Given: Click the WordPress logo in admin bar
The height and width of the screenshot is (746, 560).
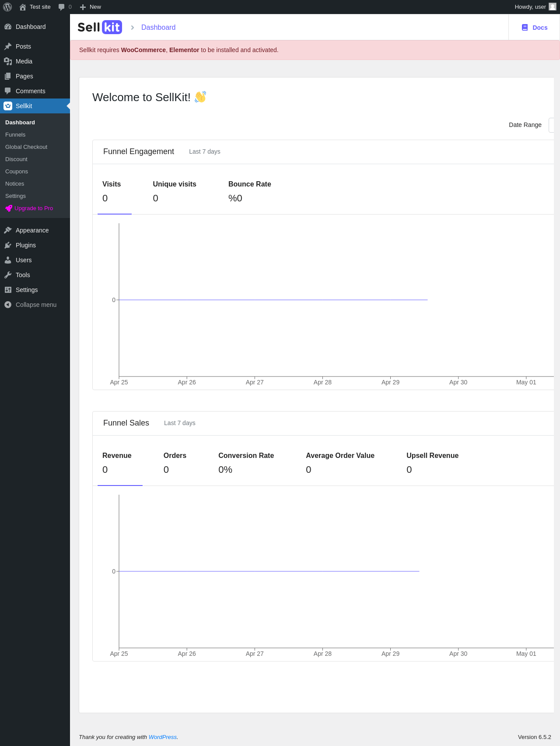Looking at the screenshot, I should coord(7,7).
